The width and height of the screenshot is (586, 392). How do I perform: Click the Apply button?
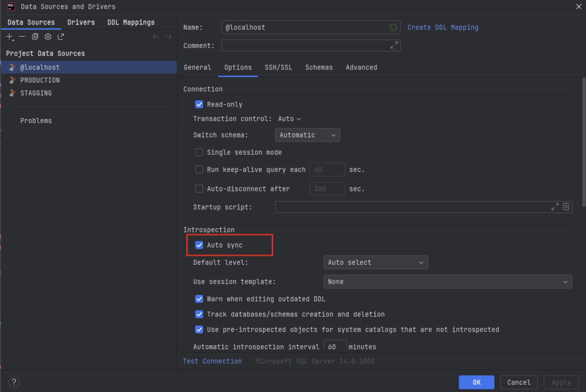point(561,382)
